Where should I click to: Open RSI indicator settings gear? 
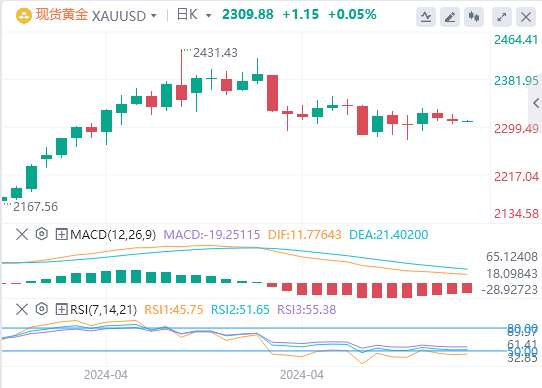pos(42,309)
